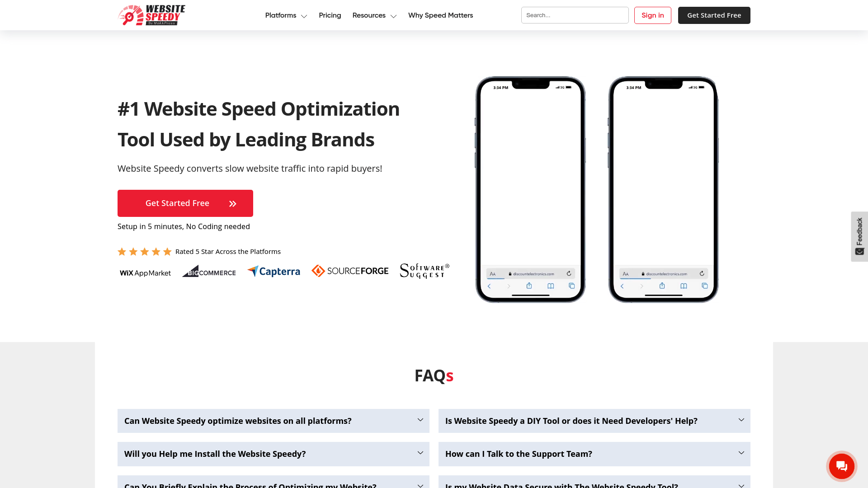The image size is (868, 488).
Task: Expand FAQ about installing Website Speedy
Action: (x=273, y=454)
